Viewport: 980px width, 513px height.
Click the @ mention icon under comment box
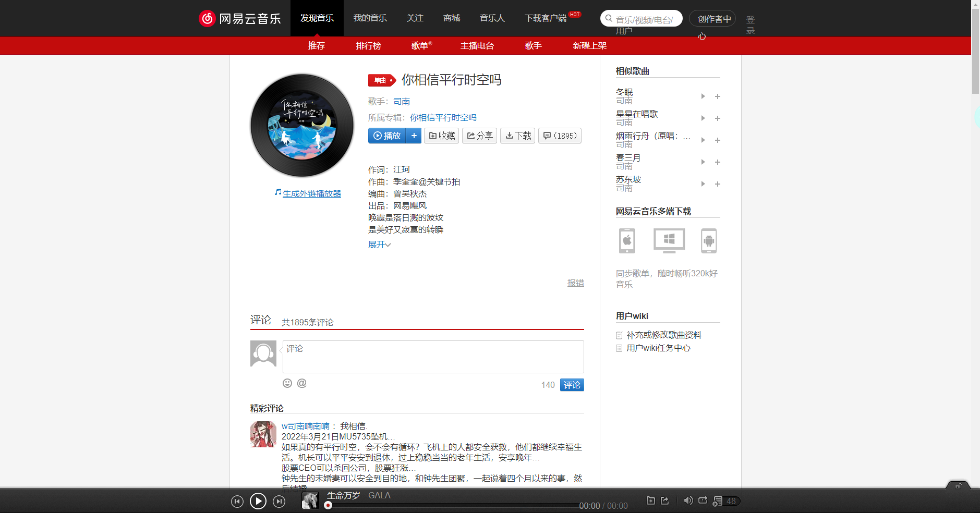click(302, 383)
